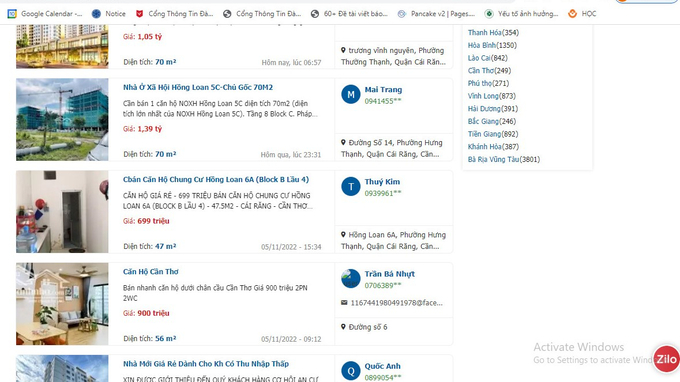Image resolution: width=680 pixels, height=382 pixels.
Task: Click envelope icon beside Trần Bá Nhựt email
Action: click(x=344, y=303)
